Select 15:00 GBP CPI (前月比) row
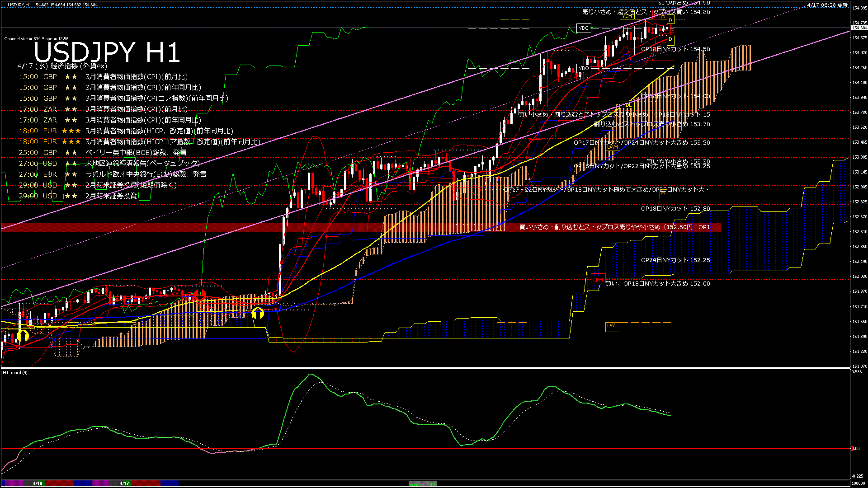The width and height of the screenshot is (868, 488). click(103, 77)
